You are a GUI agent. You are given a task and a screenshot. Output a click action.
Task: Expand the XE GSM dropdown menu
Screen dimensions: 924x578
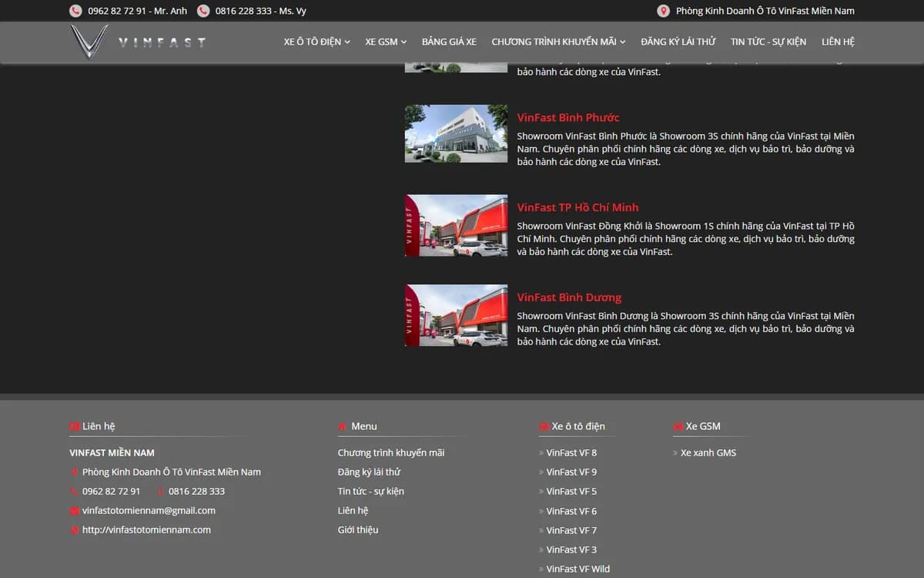(x=386, y=42)
